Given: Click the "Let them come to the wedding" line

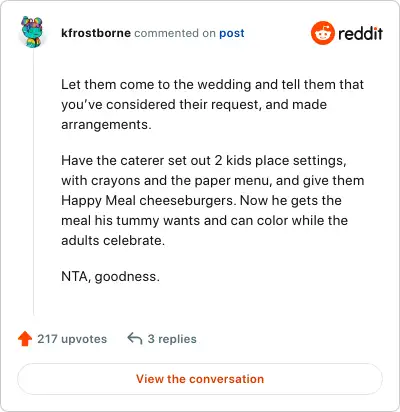Looking at the screenshot, I should tap(212, 84).
